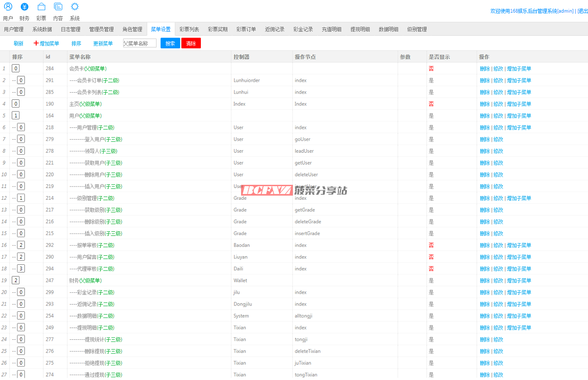
Task: Click the 系统 gear icon
Action: (75, 7)
